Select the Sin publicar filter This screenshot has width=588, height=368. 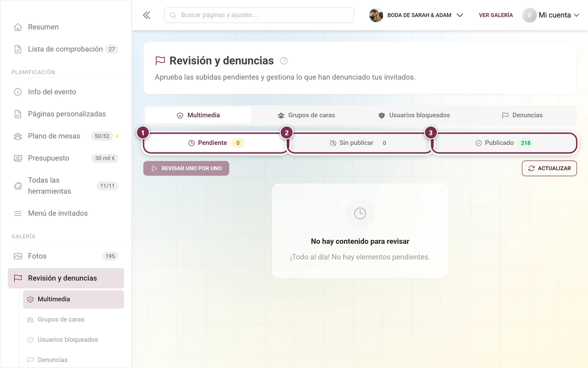point(360,143)
